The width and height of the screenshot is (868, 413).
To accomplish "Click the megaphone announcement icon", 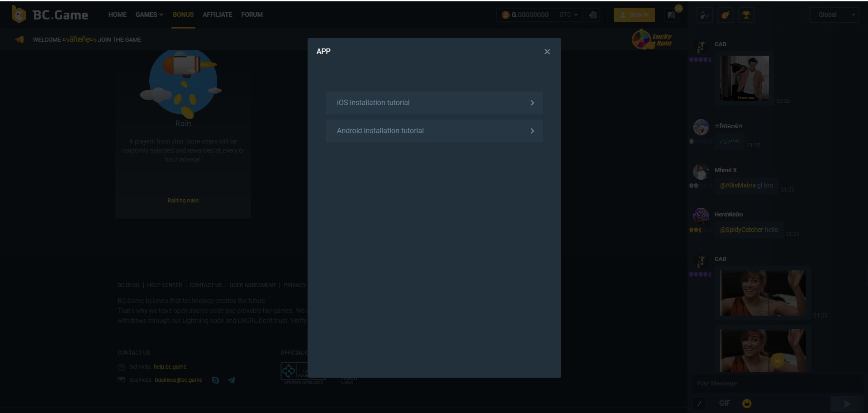I will (19, 39).
